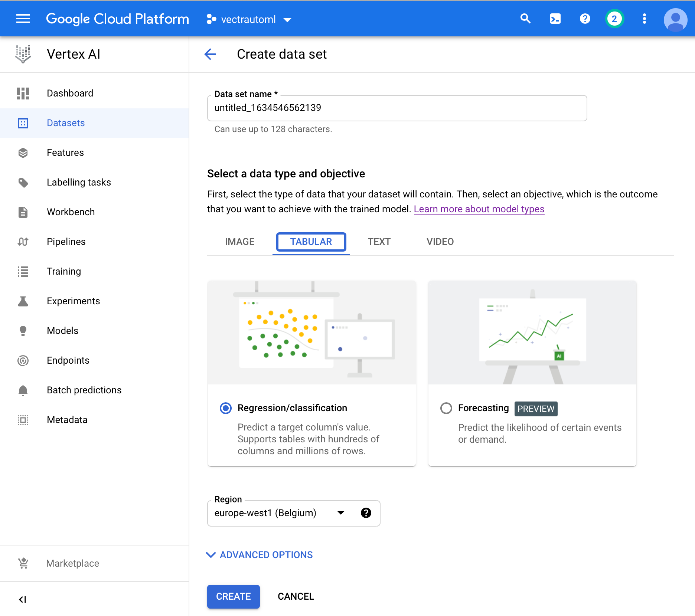Screen dimensions: 695x616
Task: Select the Batch predictions icon
Action: (x=23, y=390)
